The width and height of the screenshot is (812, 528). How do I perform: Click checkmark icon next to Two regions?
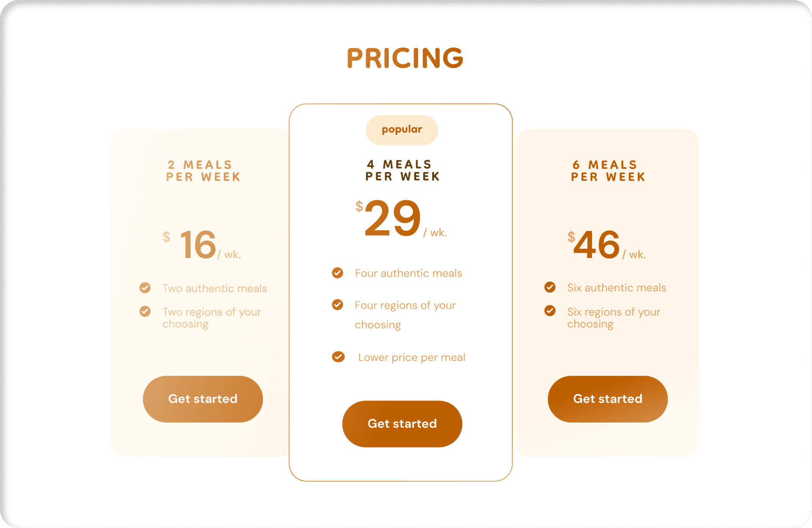click(x=145, y=311)
